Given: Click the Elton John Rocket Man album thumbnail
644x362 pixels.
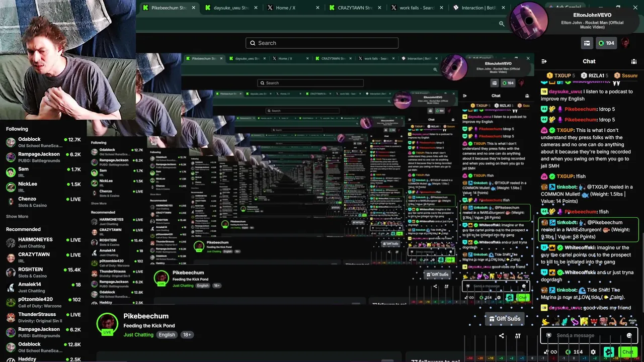Looking at the screenshot, I should (x=529, y=20).
